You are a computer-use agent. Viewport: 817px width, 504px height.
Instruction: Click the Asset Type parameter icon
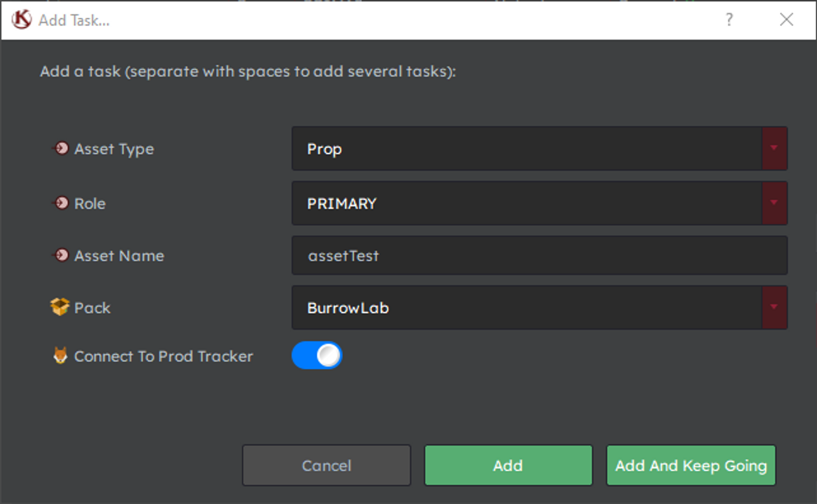tap(61, 148)
